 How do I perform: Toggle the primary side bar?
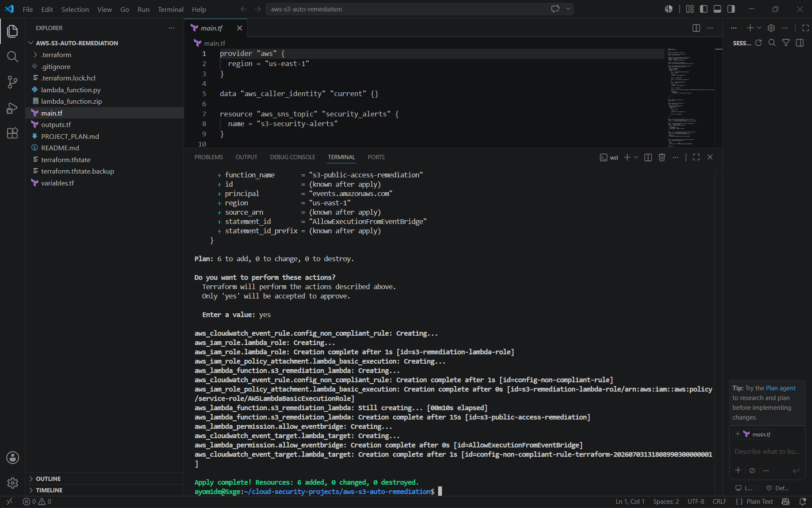coord(704,9)
